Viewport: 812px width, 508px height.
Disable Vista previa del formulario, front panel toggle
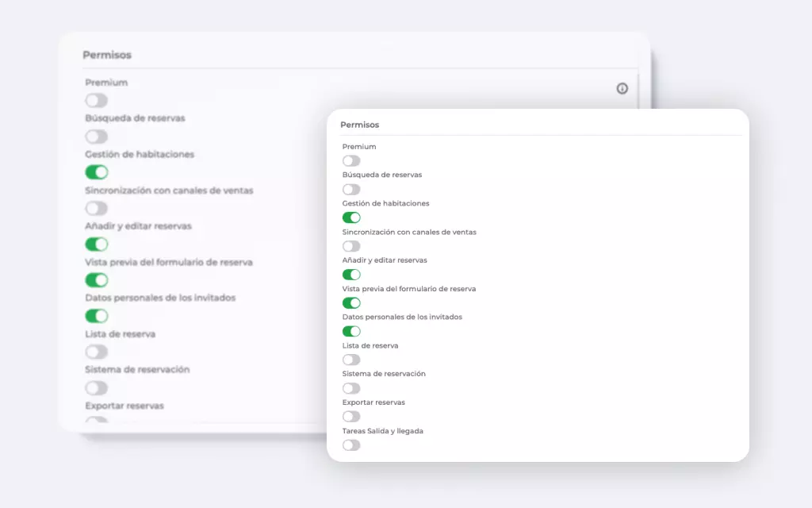click(x=351, y=303)
